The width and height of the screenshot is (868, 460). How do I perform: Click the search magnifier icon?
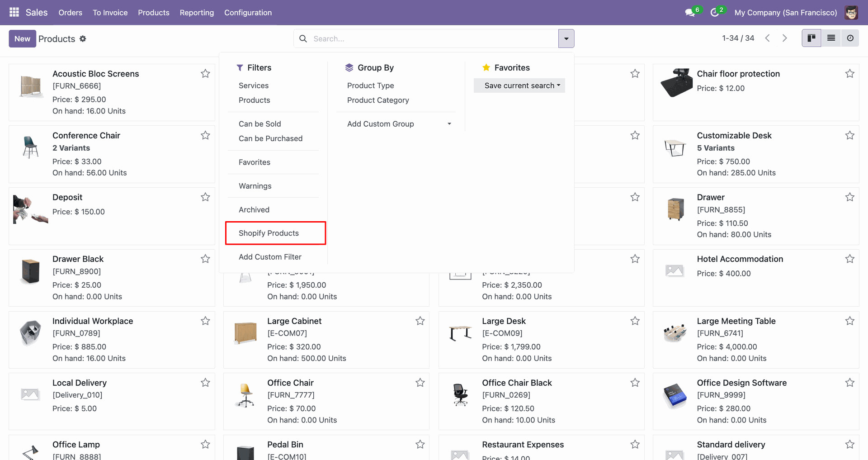pos(303,39)
